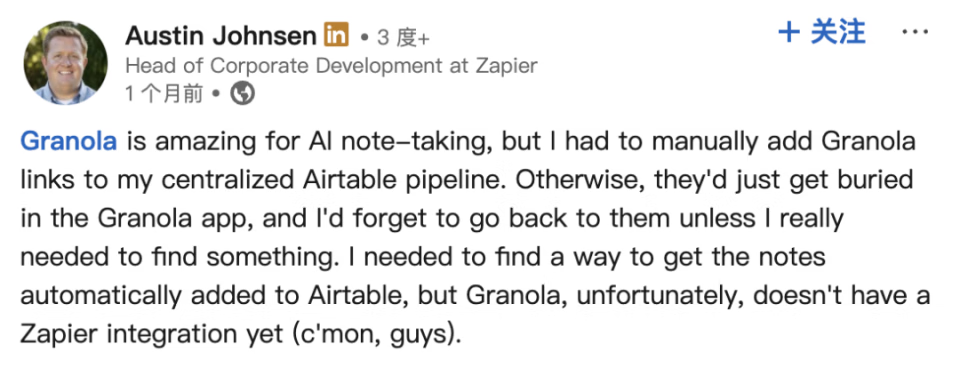This screenshot has height=368, width=960.
Task: Open Austin Johnsen's profile photo
Action: point(65,62)
